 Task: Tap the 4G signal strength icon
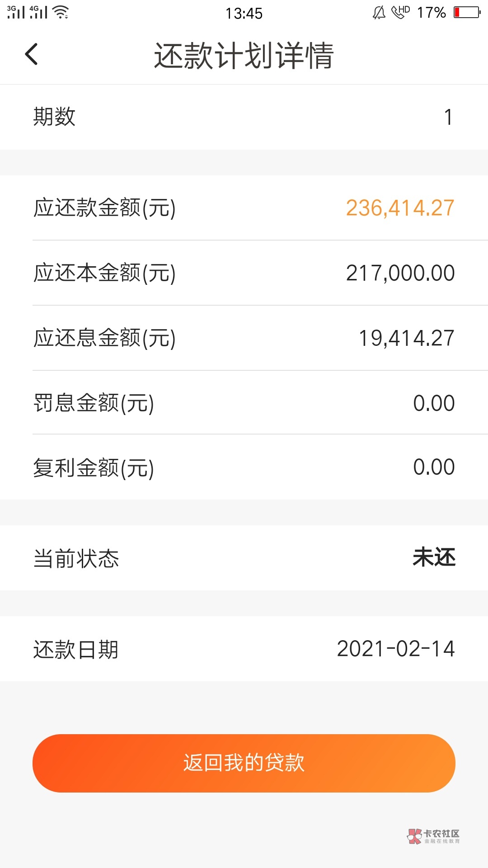[38, 12]
